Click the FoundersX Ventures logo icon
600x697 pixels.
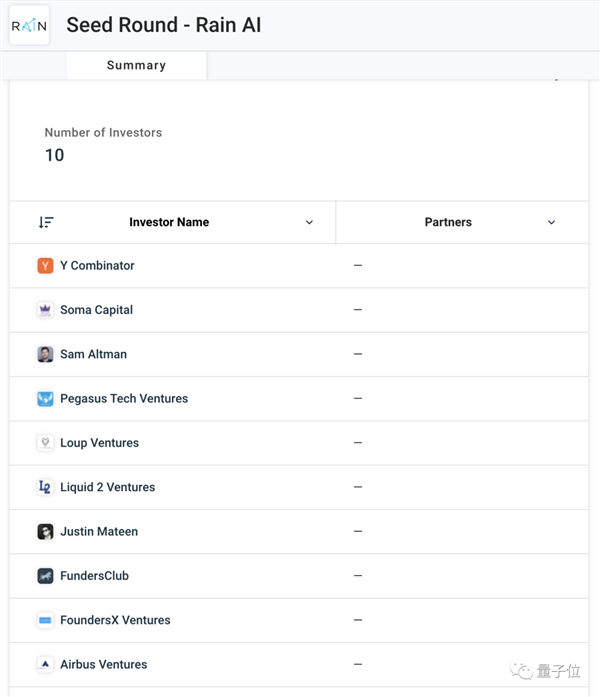tap(45, 620)
